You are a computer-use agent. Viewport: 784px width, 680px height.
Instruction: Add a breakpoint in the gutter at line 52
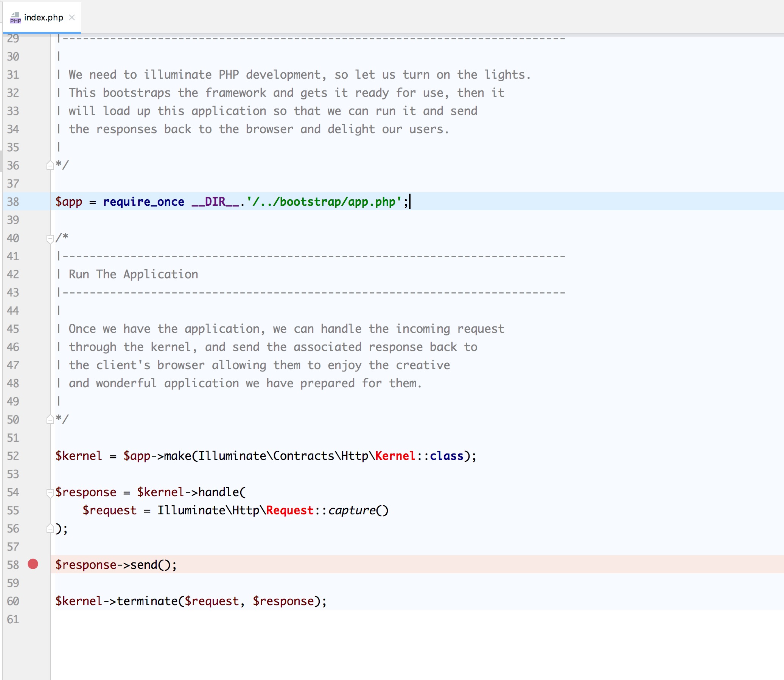[33, 456]
